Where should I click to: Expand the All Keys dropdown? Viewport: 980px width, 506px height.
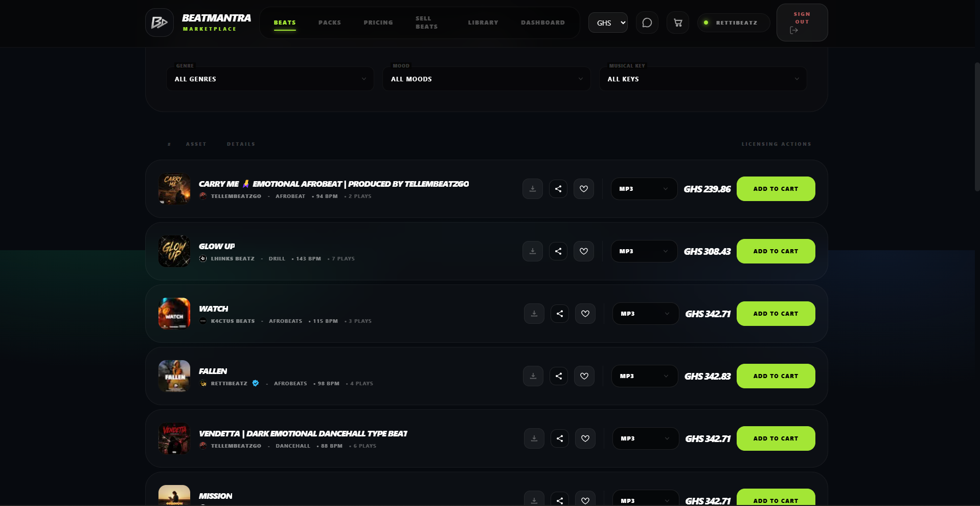(703, 79)
